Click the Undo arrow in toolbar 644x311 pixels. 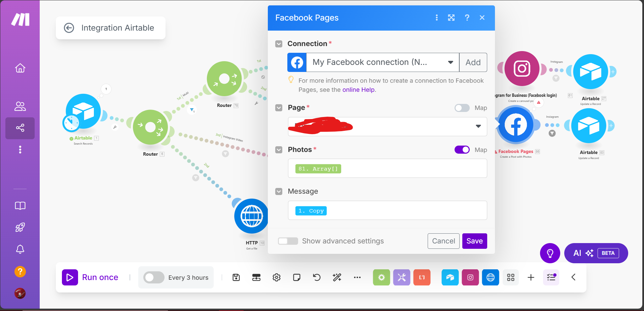[x=317, y=277]
